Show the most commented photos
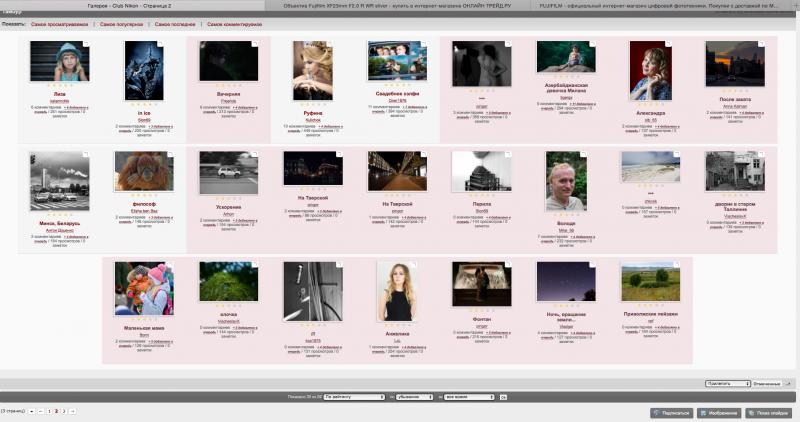Image resolution: width=800 pixels, height=422 pixels. 234,24
